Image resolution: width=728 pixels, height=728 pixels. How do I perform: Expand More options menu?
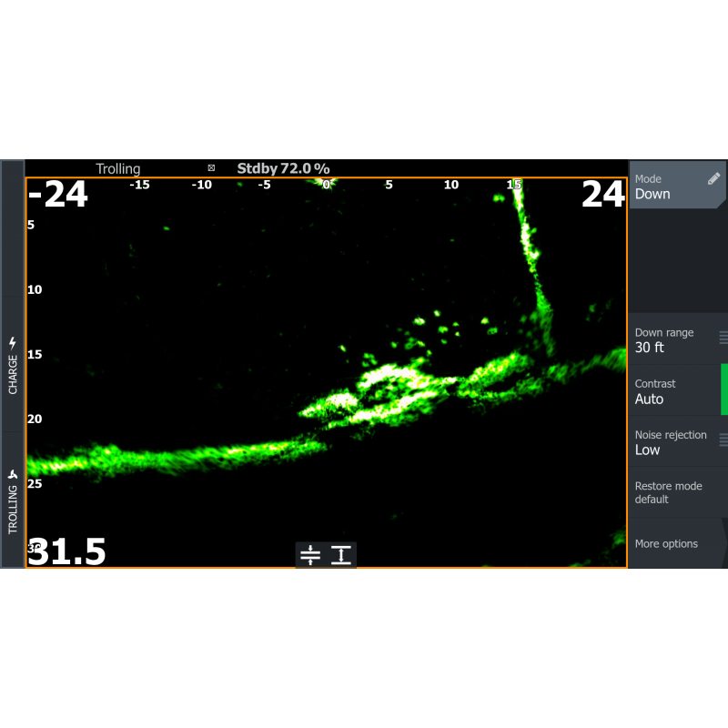(673, 544)
